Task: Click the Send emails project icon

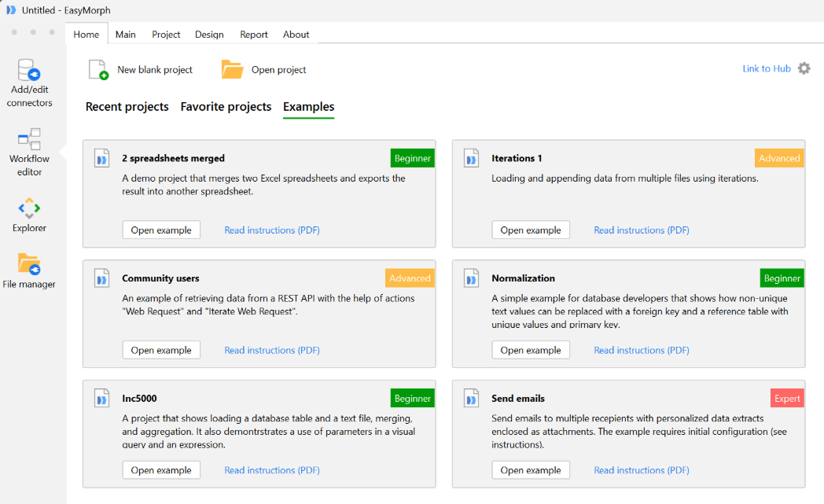Action: point(472,398)
